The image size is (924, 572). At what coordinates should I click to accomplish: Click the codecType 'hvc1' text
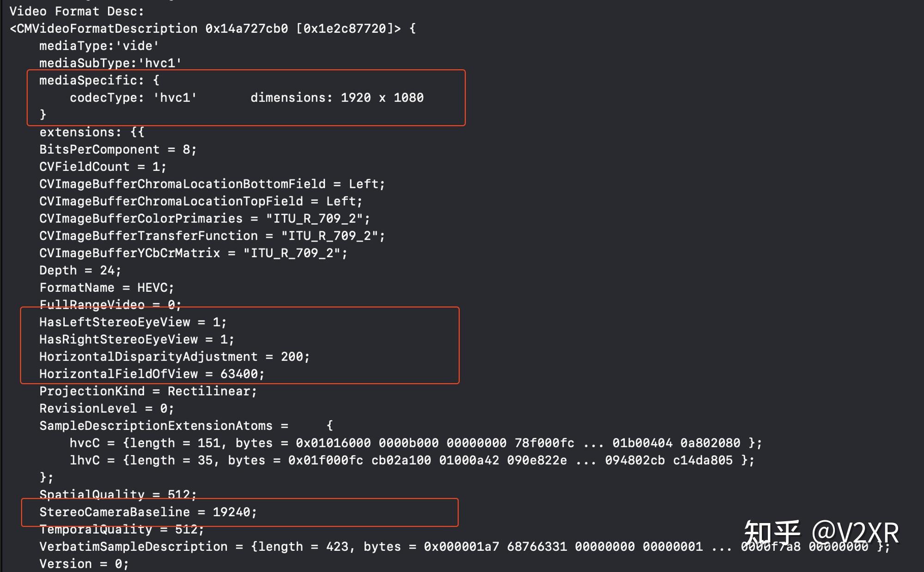coord(133,97)
